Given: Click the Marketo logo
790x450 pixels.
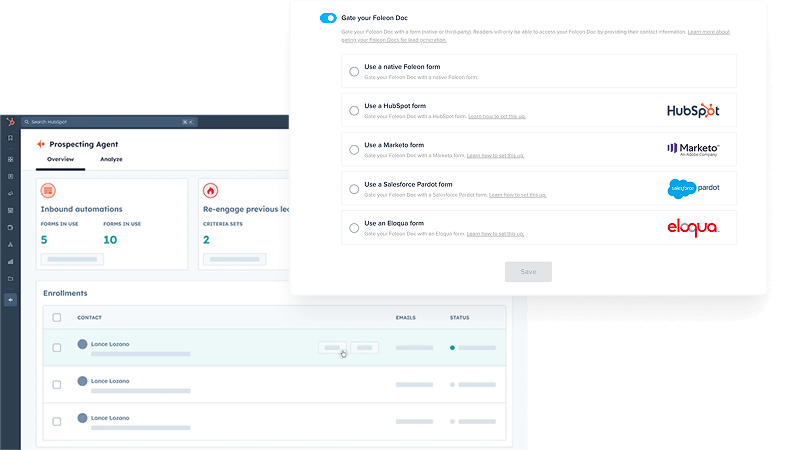Looking at the screenshot, I should coord(693,149).
